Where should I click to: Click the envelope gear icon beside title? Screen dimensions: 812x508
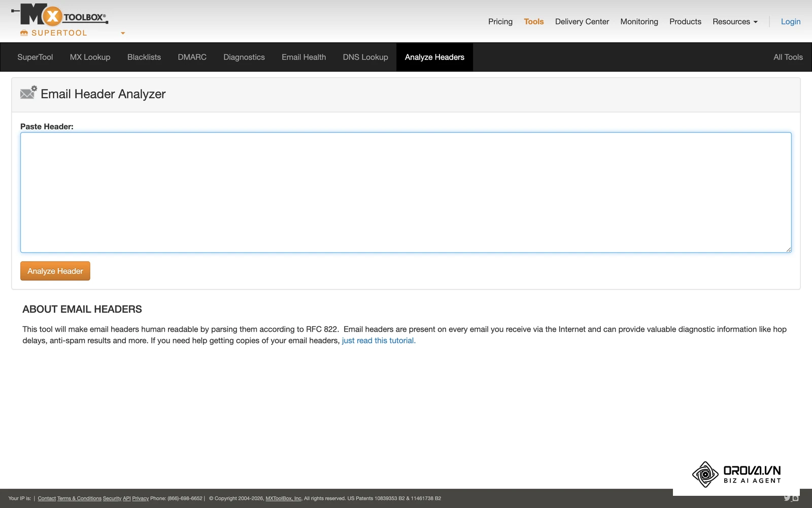(28, 92)
